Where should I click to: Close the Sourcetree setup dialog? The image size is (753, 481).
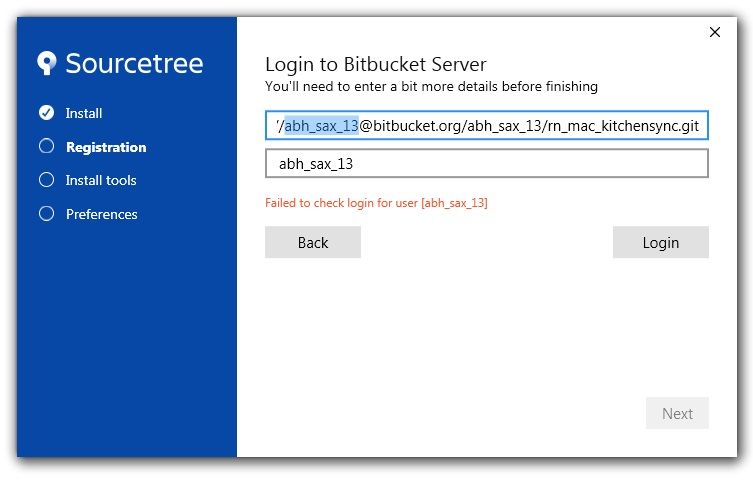pyautogui.click(x=715, y=32)
